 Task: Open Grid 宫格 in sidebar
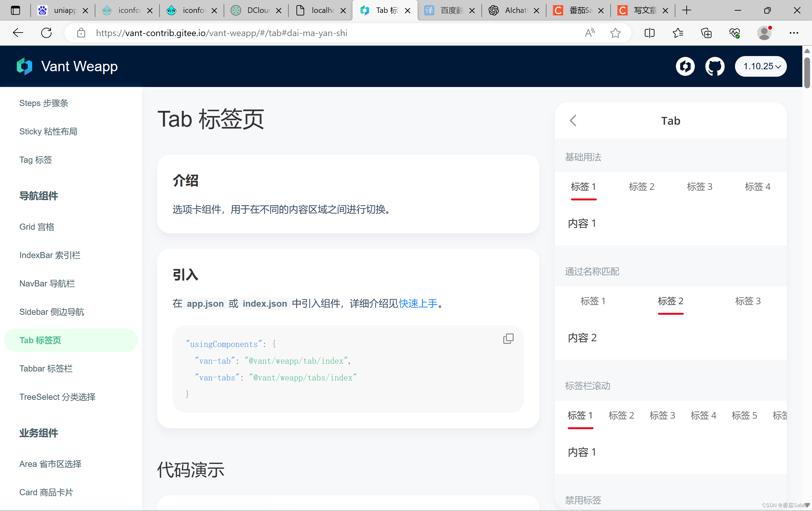[37, 227]
